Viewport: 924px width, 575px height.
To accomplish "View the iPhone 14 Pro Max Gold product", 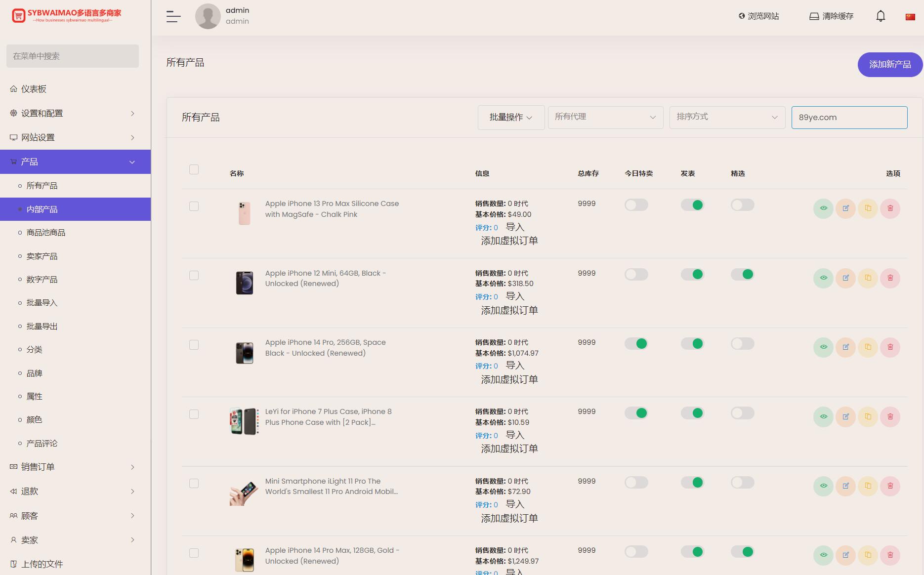I will pyautogui.click(x=823, y=555).
